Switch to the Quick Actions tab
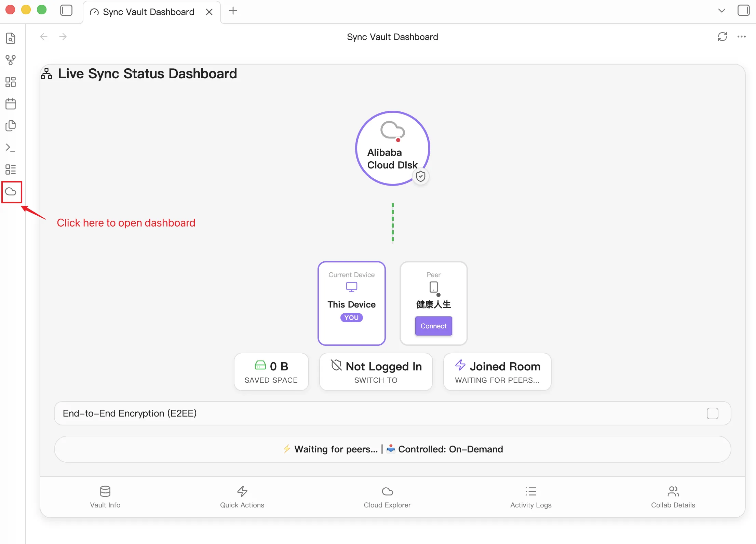This screenshot has width=756, height=544. [242, 497]
